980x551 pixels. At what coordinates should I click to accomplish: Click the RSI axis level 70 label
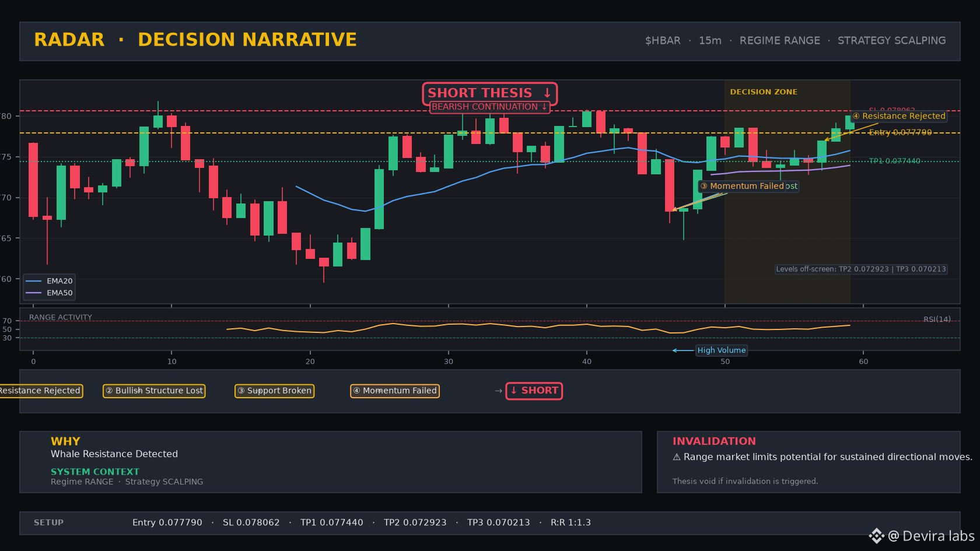(x=7, y=321)
